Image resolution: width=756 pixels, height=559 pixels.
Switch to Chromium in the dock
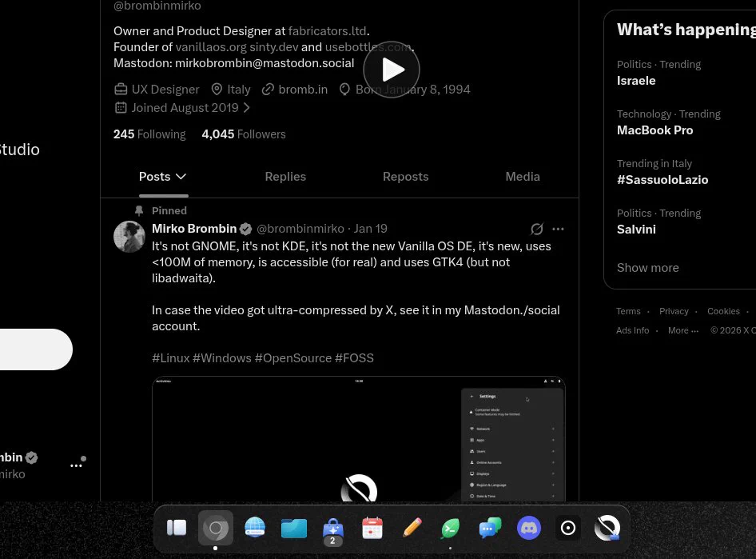click(216, 528)
